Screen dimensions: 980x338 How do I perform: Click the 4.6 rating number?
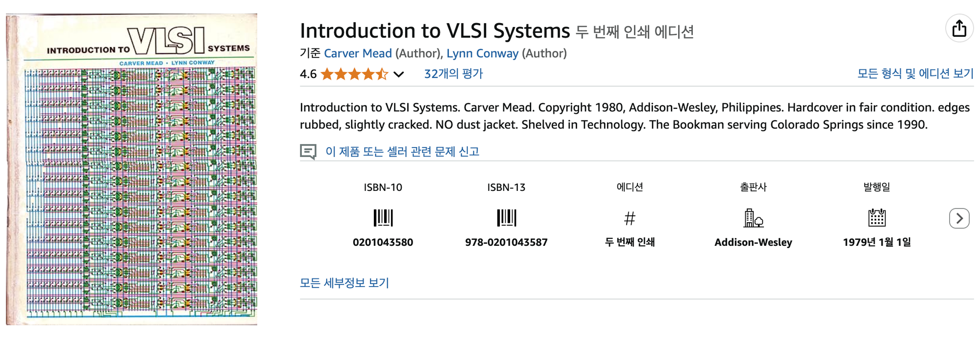click(307, 74)
